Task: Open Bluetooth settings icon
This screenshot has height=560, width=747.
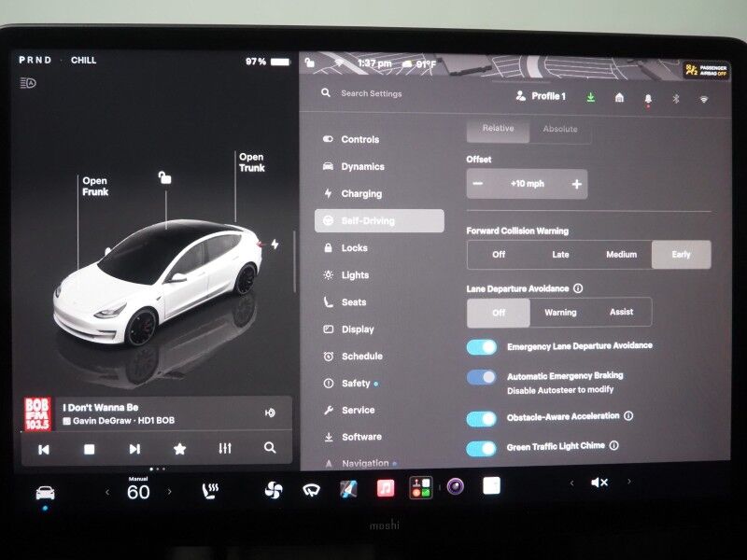Action: [675, 99]
